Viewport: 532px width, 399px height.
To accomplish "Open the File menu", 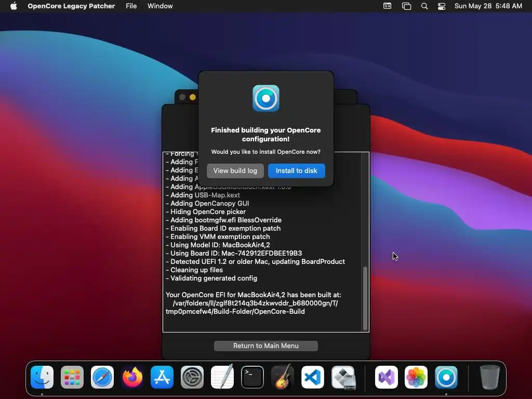I will [131, 6].
